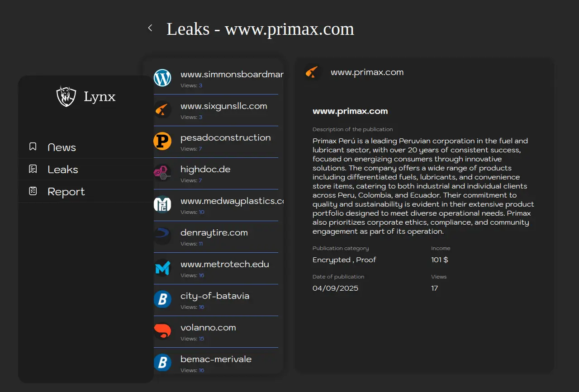Click the Lynx shield logo icon
This screenshot has width=579, height=392.
tap(66, 96)
